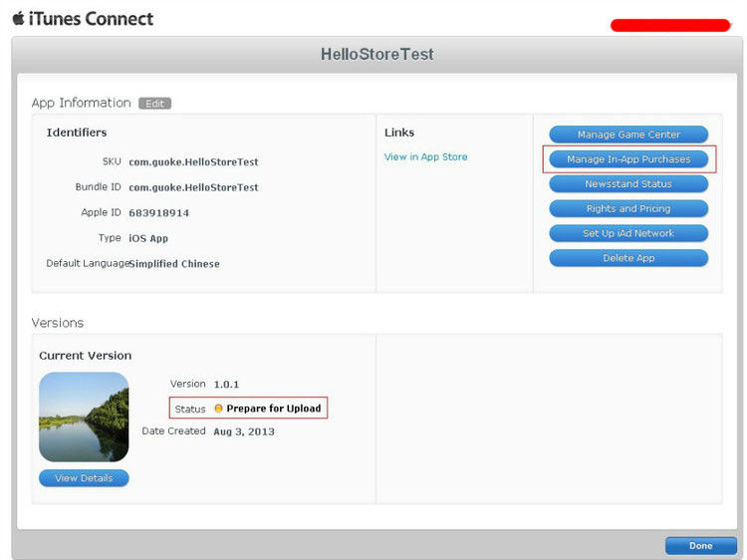
Task: Click the Prepare for Upload status text
Action: click(274, 409)
